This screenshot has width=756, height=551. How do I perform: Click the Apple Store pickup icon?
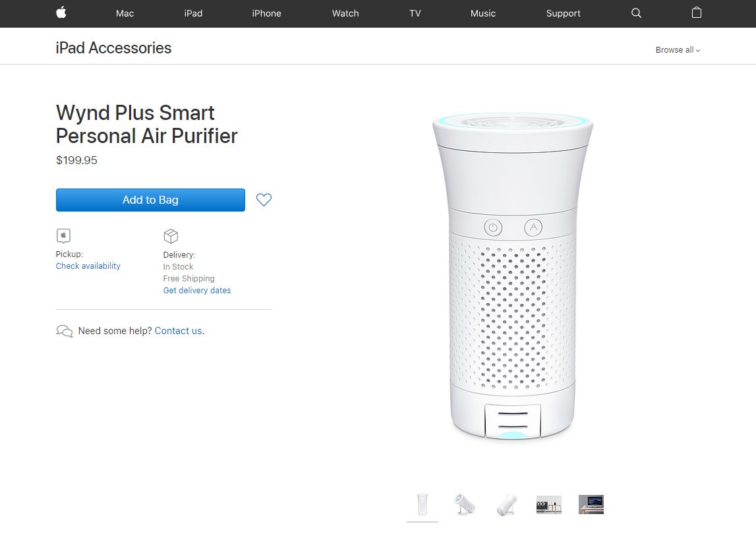(63, 236)
